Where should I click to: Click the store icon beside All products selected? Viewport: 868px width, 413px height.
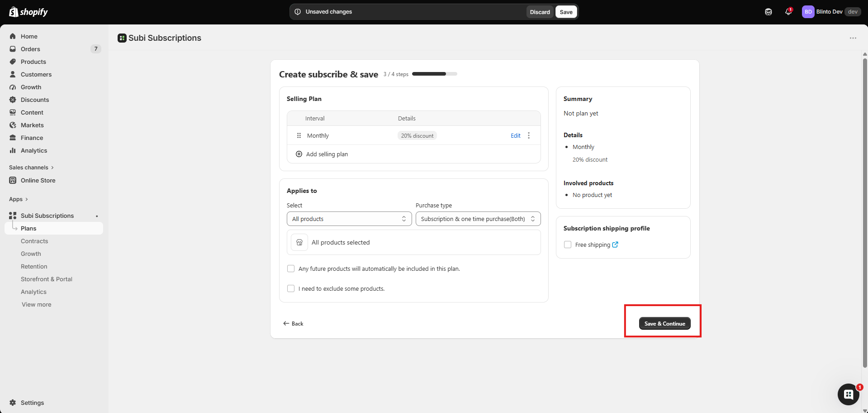[299, 242]
